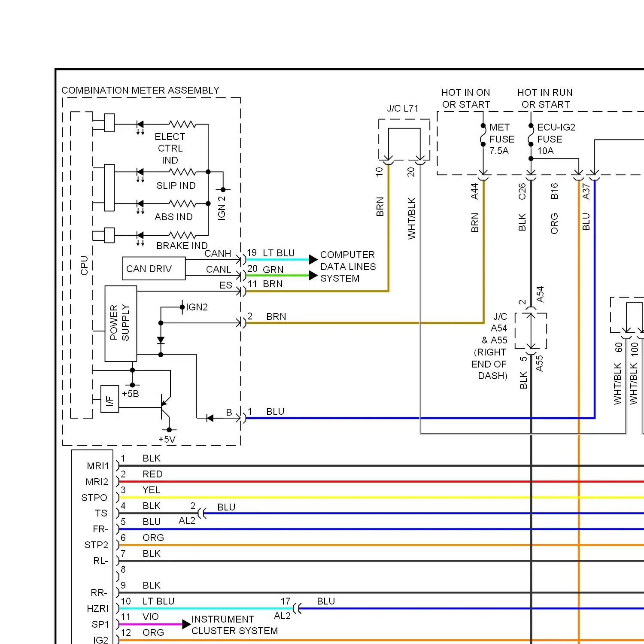Click the CAN DRIV box
This screenshot has width=644, height=644.
tap(154, 269)
